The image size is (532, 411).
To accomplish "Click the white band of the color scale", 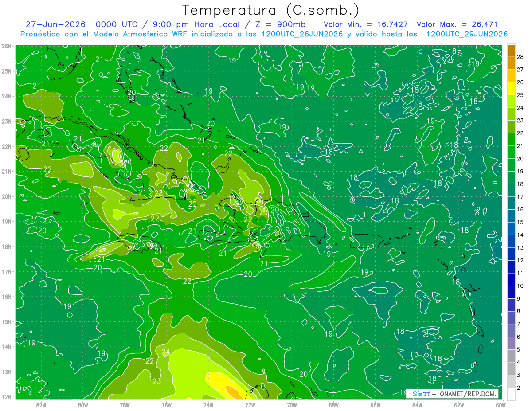I will pos(511,394).
